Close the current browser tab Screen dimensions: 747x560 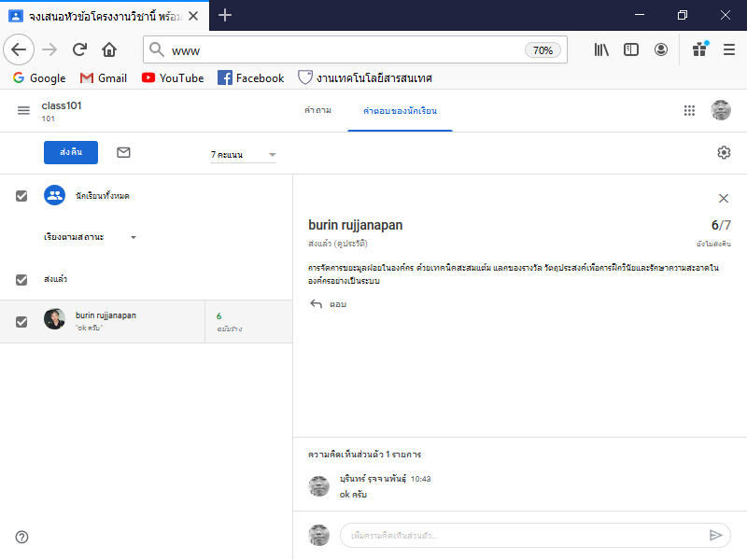coord(193,16)
